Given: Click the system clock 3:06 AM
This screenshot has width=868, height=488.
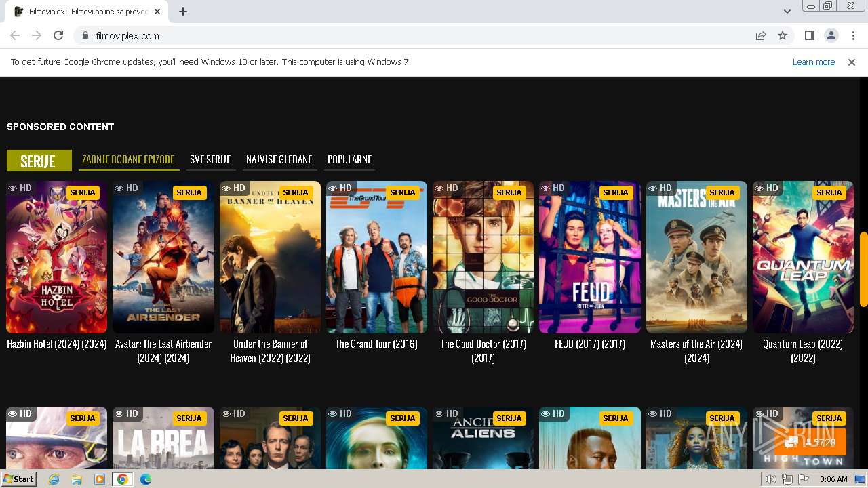Looking at the screenshot, I should (x=833, y=479).
